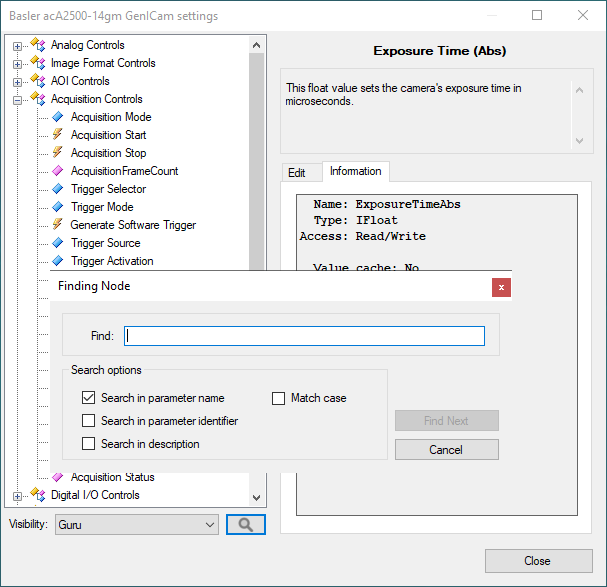Click the blue diamond icon of Acquisition Mode
The image size is (607, 587).
tap(58, 117)
